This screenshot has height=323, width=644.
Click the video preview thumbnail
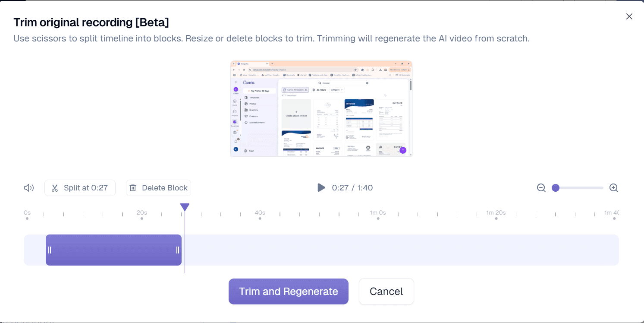tap(321, 109)
